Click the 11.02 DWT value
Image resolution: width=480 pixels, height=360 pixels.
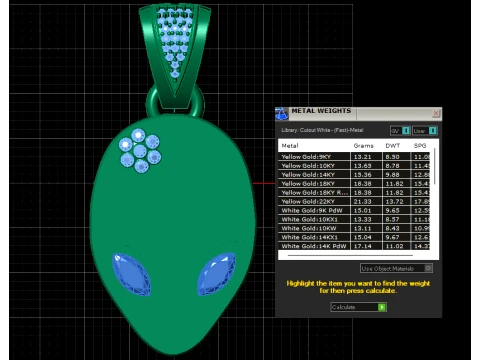pos(394,246)
